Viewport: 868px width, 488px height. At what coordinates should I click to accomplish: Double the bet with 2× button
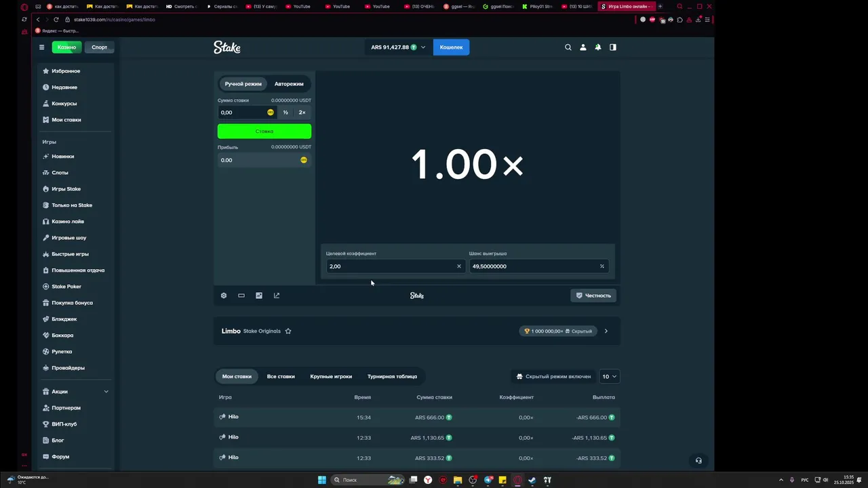302,113
